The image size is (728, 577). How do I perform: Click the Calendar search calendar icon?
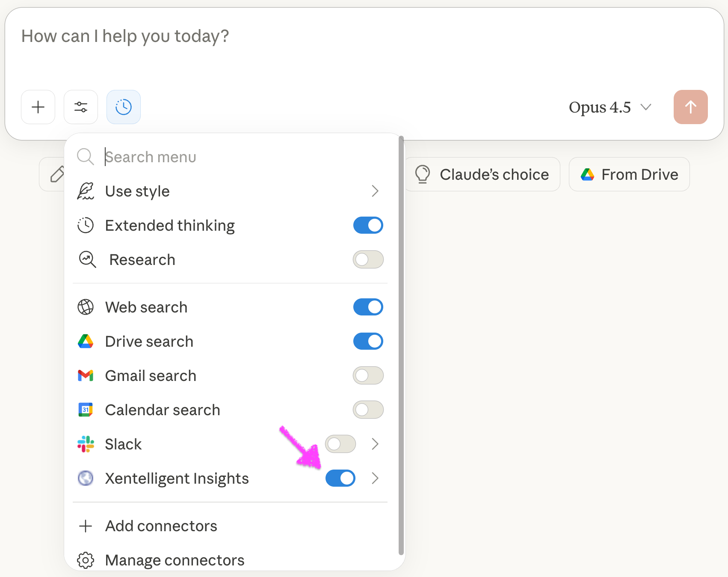point(86,410)
